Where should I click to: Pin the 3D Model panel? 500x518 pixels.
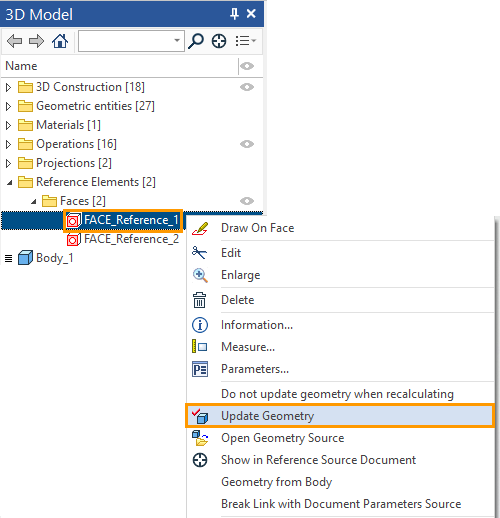(234, 14)
